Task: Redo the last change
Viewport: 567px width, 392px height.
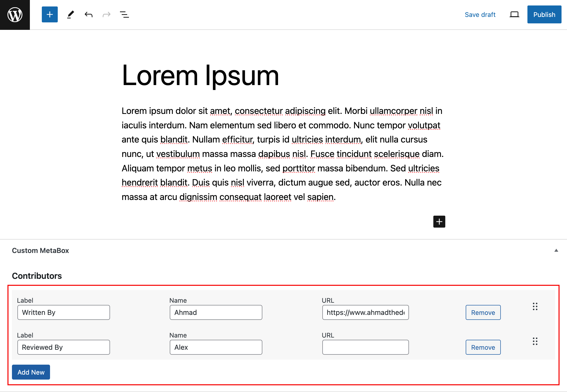Action: (106, 14)
